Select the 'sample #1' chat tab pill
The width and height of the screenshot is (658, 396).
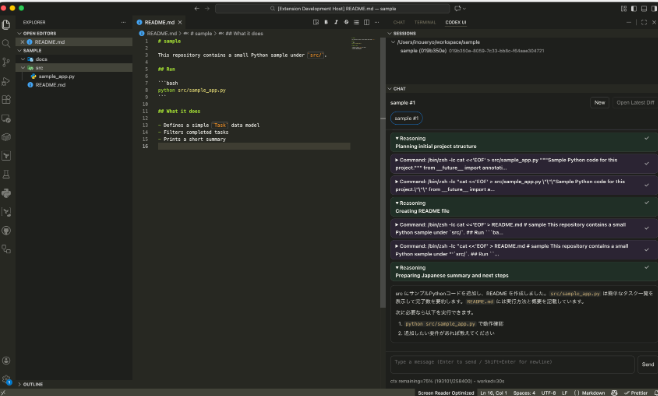(x=406, y=118)
